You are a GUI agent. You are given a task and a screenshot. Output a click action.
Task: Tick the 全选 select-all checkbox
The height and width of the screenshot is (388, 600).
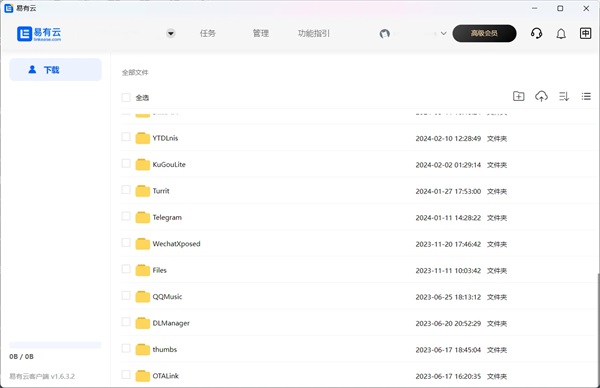[126, 97]
